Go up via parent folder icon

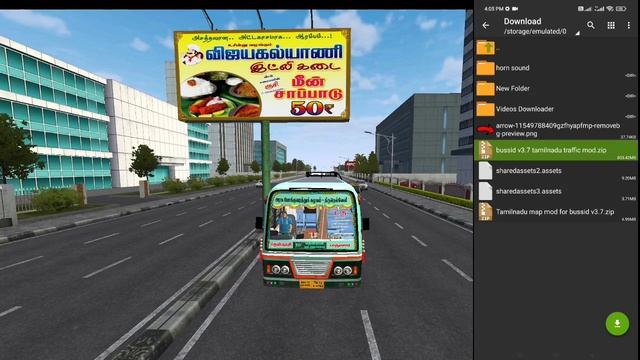click(485, 48)
